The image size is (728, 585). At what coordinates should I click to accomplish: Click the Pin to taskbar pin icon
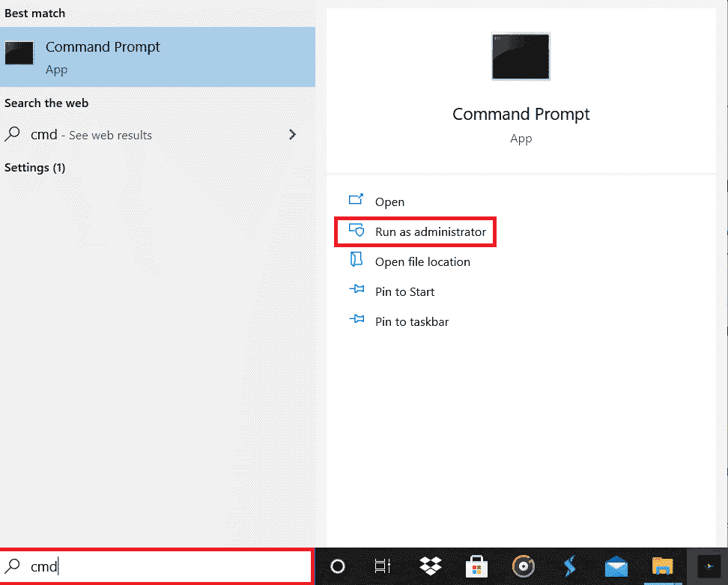357,319
